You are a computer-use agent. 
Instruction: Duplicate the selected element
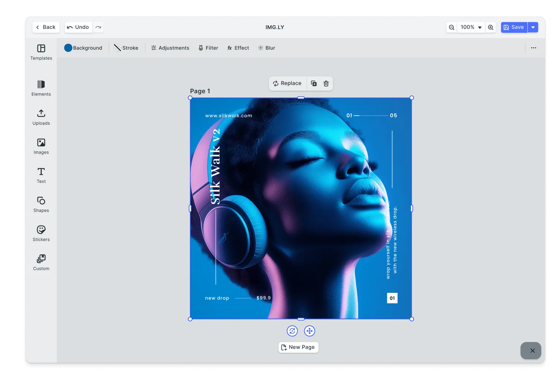pyautogui.click(x=314, y=83)
